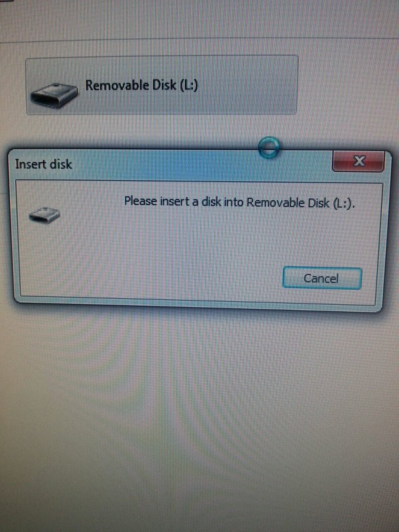Viewport: 399px width, 532px height.
Task: Click the Insert disk title bar text
Action: pos(43,165)
